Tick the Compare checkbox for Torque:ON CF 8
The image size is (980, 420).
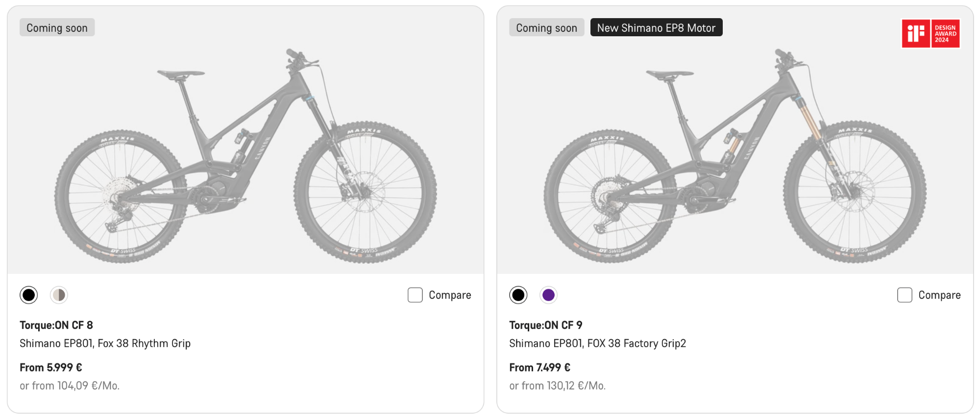point(415,295)
